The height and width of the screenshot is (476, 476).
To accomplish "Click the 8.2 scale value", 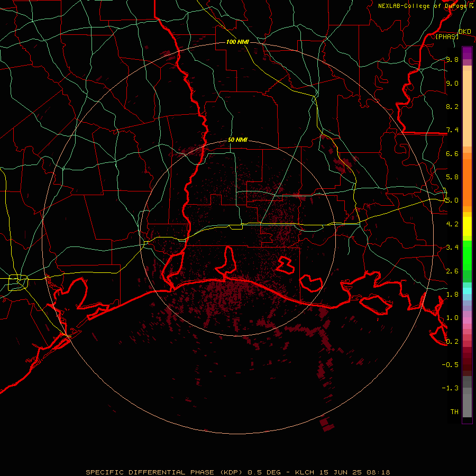I will coord(452,107).
